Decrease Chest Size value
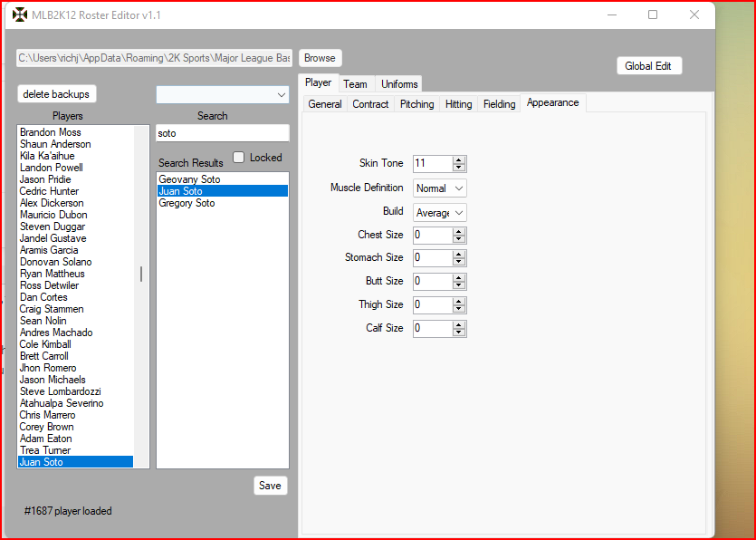The width and height of the screenshot is (756, 540). pyautogui.click(x=459, y=239)
